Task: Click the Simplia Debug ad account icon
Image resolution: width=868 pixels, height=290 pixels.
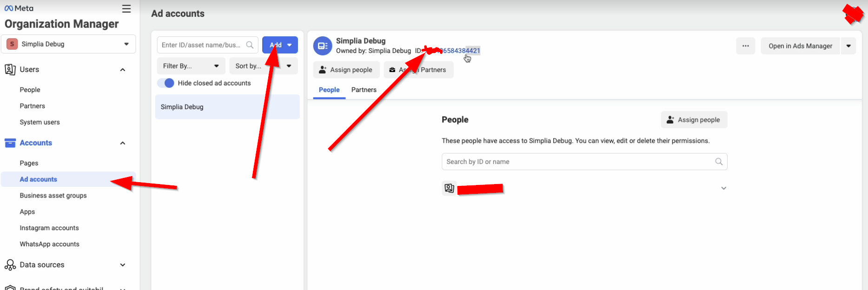Action: [x=323, y=46]
